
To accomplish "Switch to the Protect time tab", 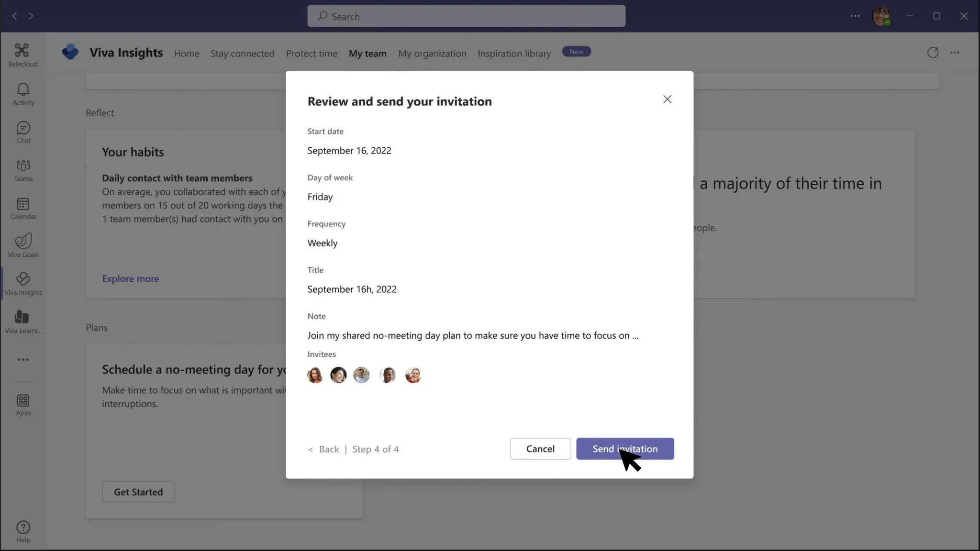I will [312, 54].
